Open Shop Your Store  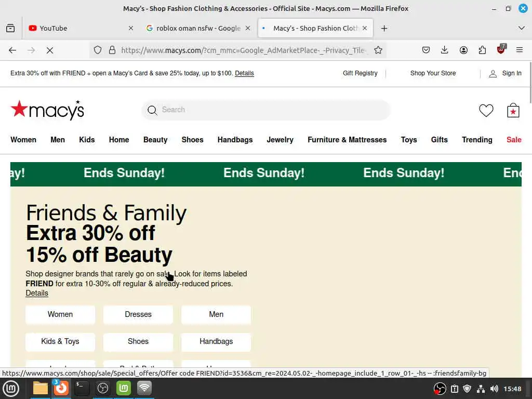pos(433,73)
